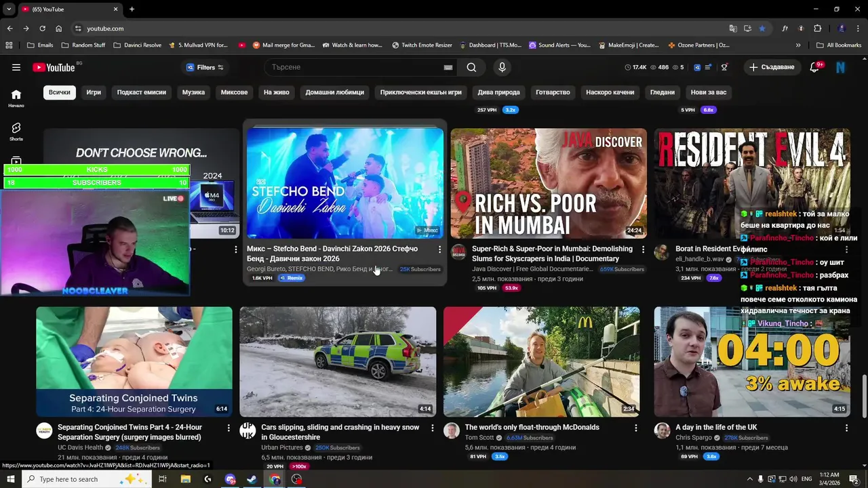Select the На живо category chip

[276, 92]
